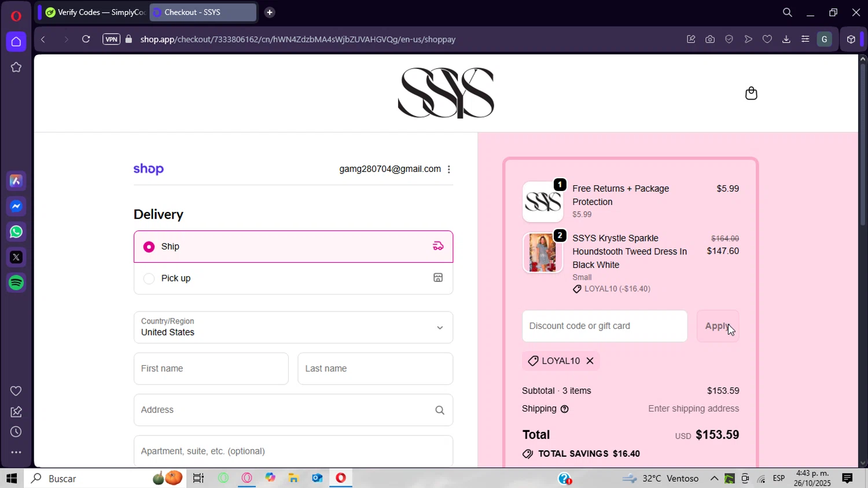The height and width of the screenshot is (488, 868).
Task: Click the Apply discount button
Action: pos(718,326)
